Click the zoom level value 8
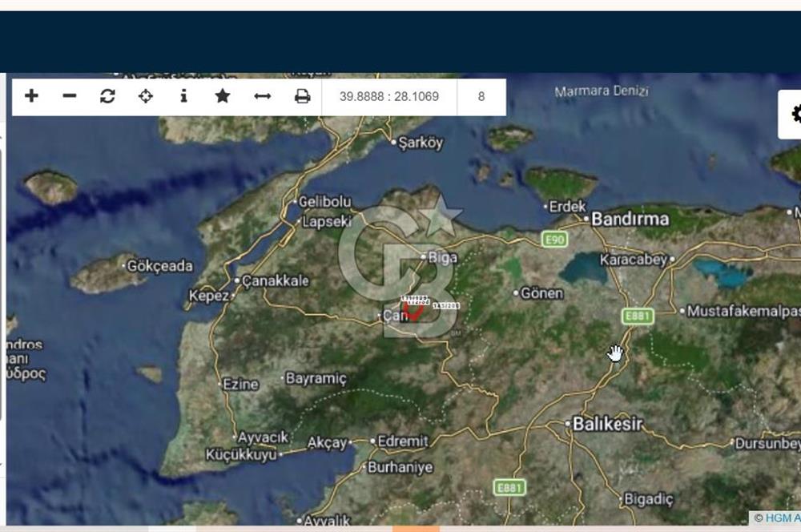Image resolution: width=801 pixels, height=532 pixels. (481, 97)
